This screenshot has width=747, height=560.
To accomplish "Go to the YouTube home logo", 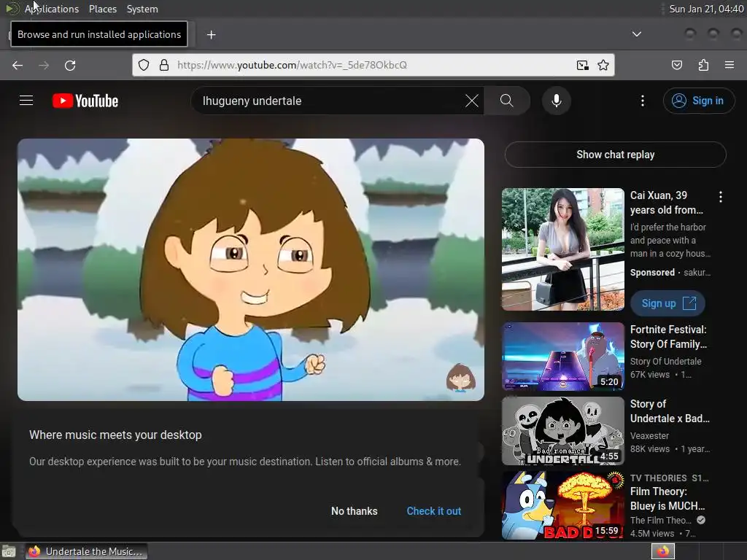I will click(85, 101).
